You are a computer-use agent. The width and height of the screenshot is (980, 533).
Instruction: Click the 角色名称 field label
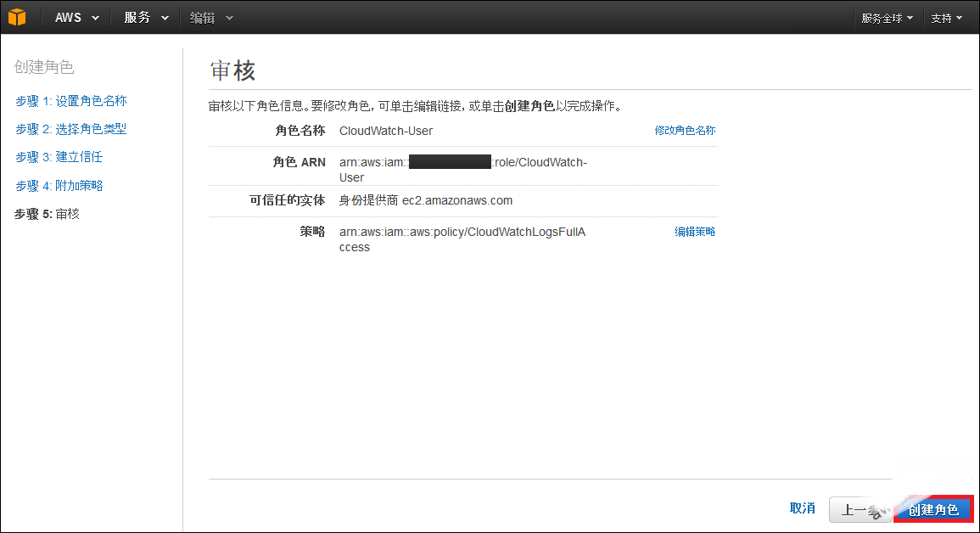[x=300, y=131]
